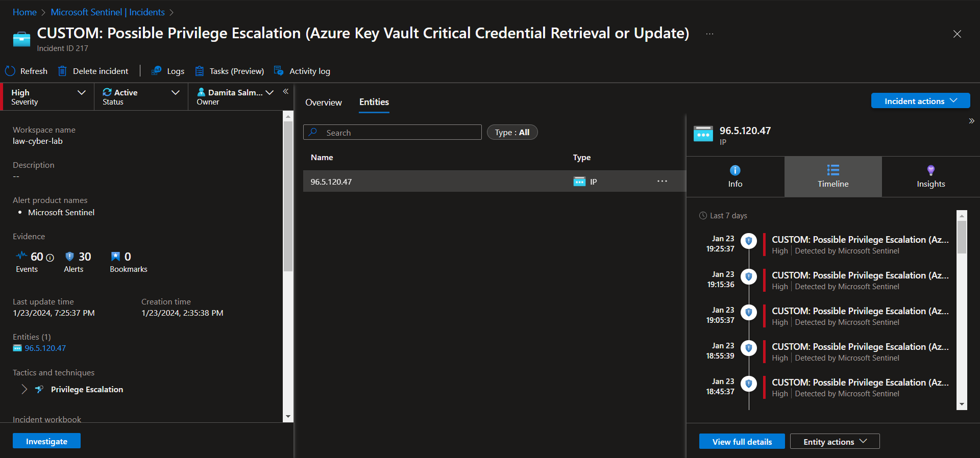Open the Entity actions dropdown
This screenshot has width=980, height=458.
point(835,441)
